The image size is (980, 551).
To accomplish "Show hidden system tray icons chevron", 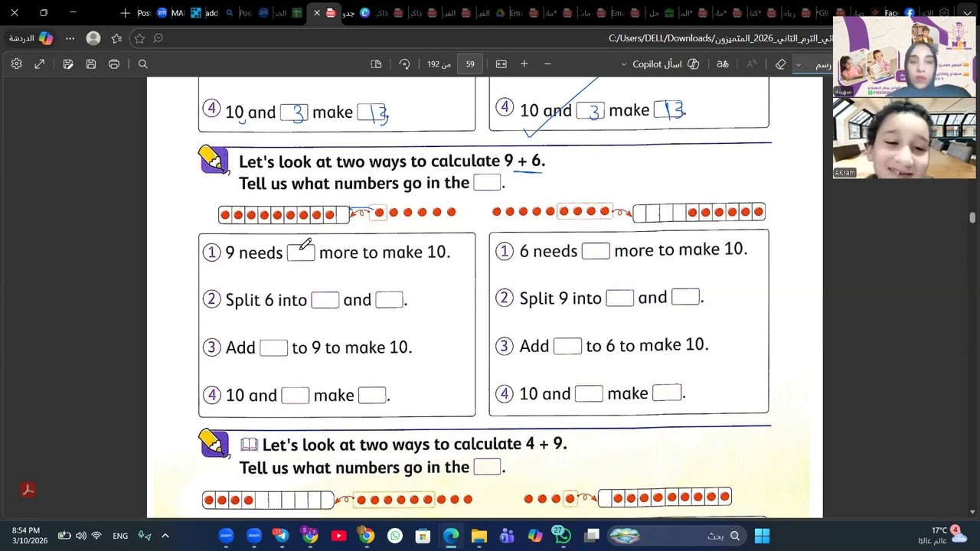I will click(x=165, y=536).
